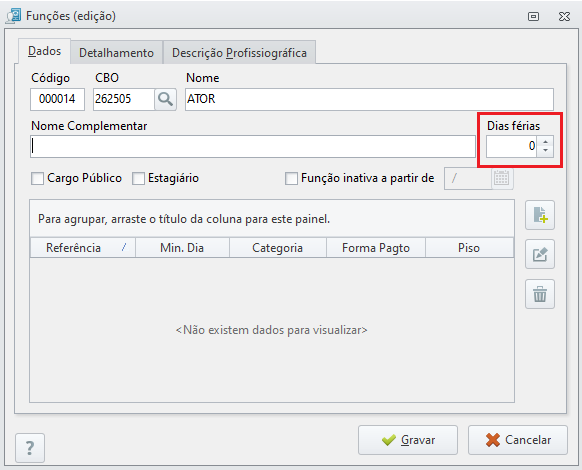Image resolution: width=582 pixels, height=470 pixels.
Task: Click the restore window icon in title bar
Action: pyautogui.click(x=533, y=16)
